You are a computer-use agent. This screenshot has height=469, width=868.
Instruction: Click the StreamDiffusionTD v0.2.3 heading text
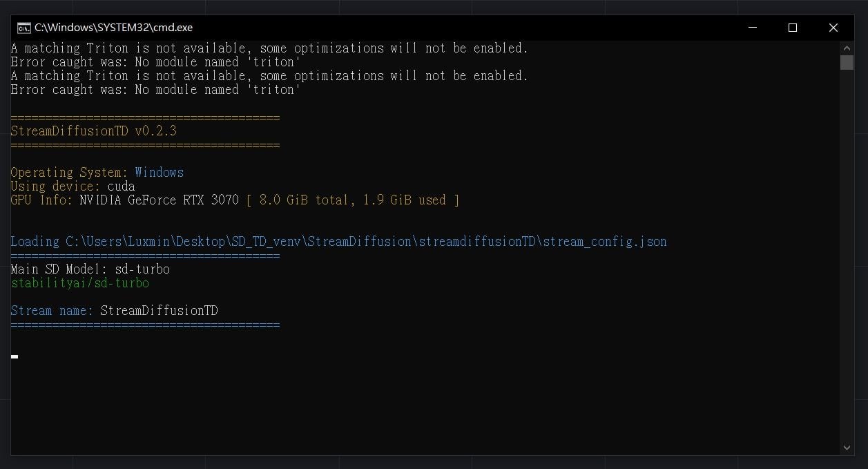[94, 131]
